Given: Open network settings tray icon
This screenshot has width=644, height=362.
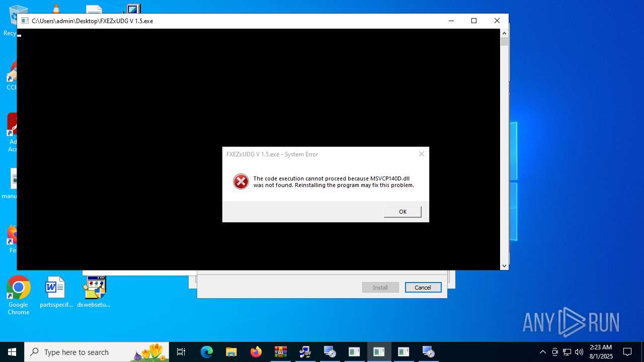Looking at the screenshot, I should click(x=567, y=352).
